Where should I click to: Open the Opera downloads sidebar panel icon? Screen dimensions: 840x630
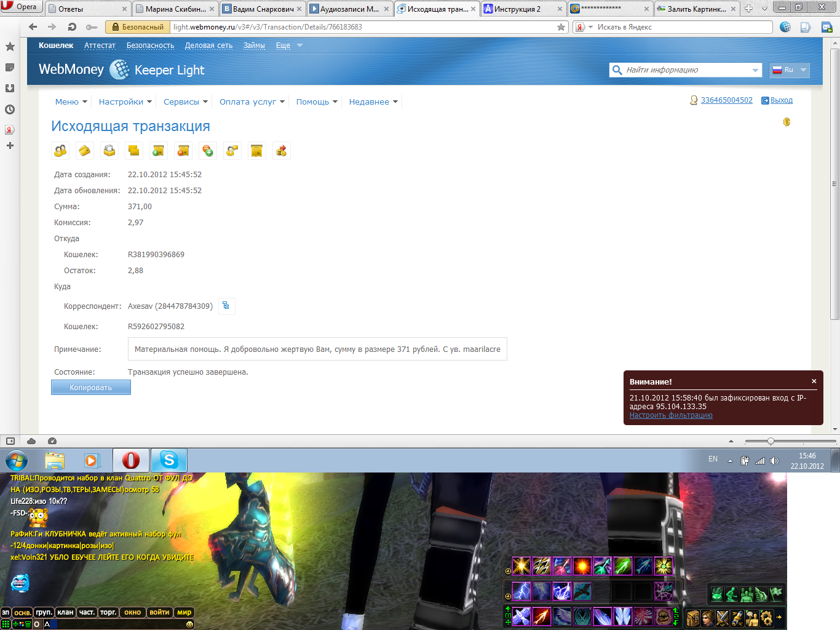point(10,88)
